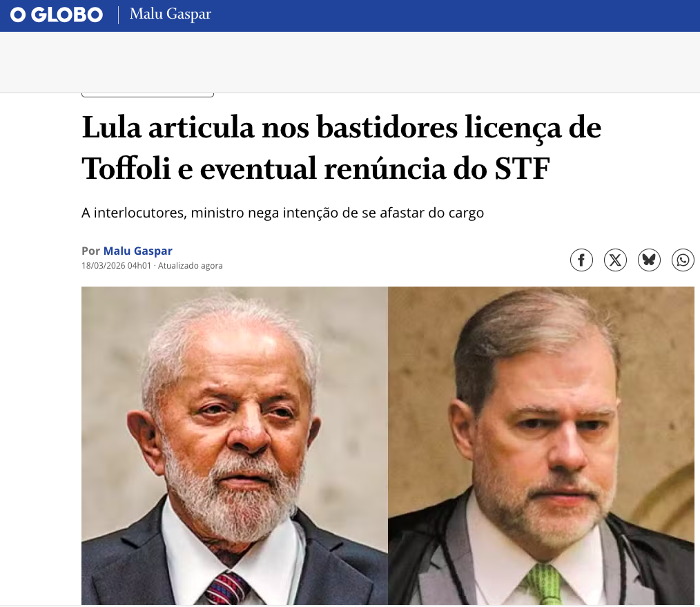Click the subtitle about the minister's denial

click(x=282, y=213)
